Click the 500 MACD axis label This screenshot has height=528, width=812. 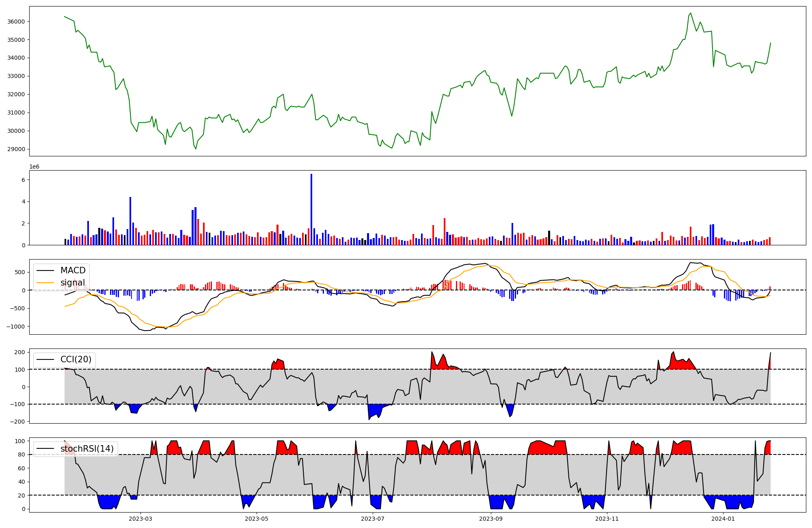pyautogui.click(x=20, y=272)
